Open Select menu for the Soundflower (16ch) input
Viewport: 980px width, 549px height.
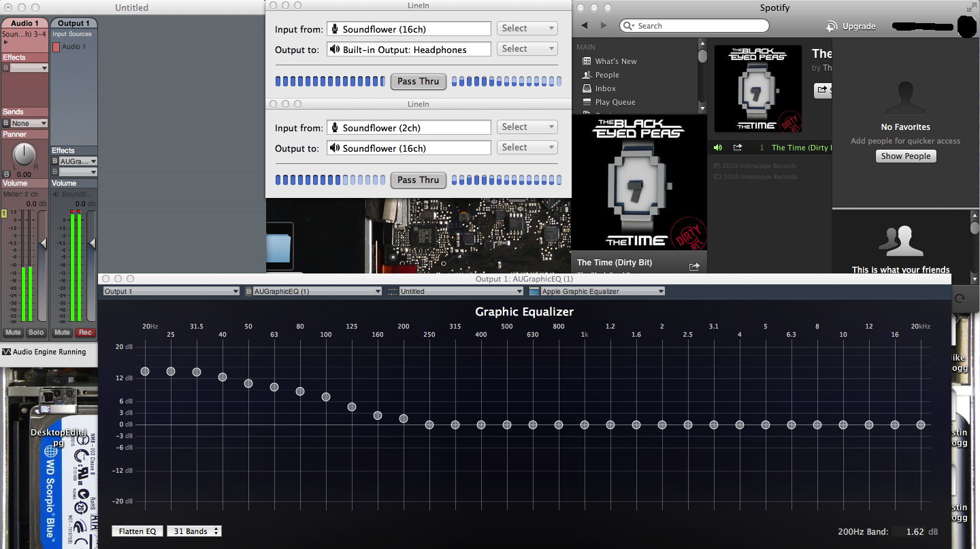pos(527,29)
